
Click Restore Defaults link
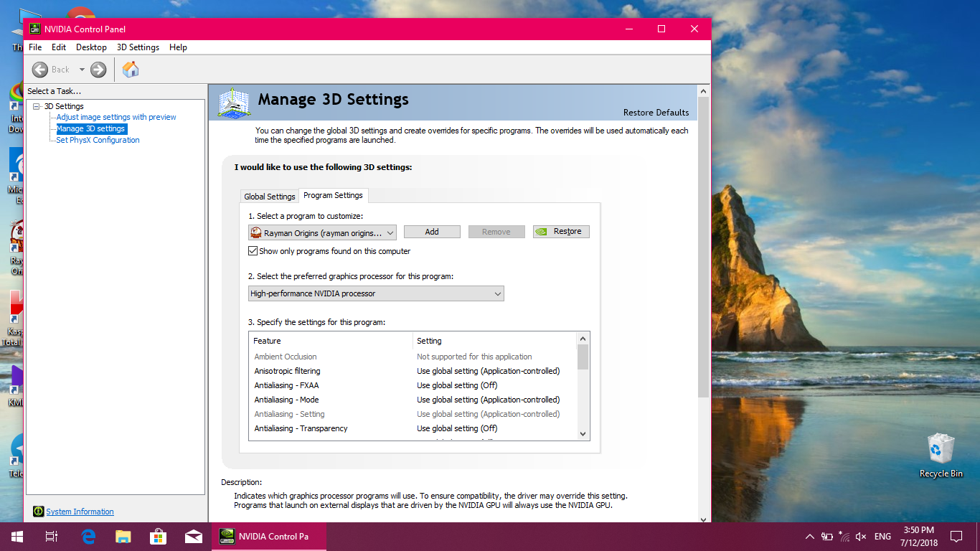tap(656, 113)
